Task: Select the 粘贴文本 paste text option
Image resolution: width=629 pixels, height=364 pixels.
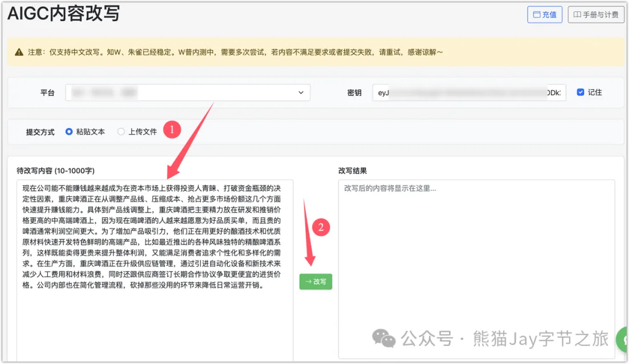Action: click(x=69, y=132)
